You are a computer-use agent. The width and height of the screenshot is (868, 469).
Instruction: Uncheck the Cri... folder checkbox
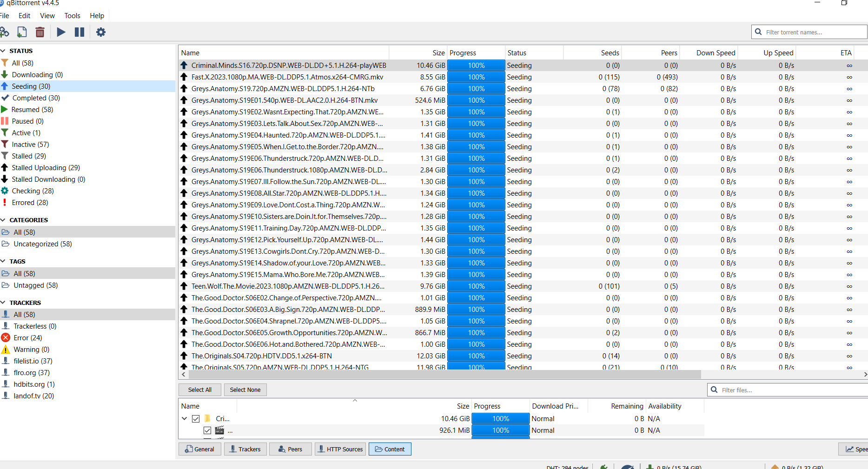196,419
